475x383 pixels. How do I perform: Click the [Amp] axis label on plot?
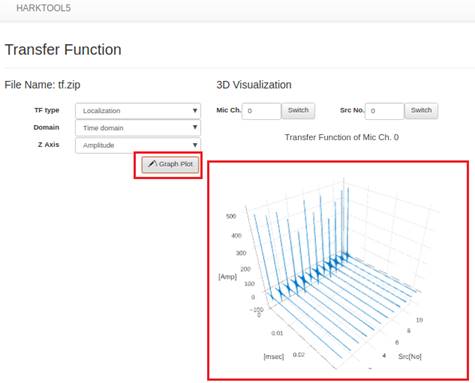point(227,277)
